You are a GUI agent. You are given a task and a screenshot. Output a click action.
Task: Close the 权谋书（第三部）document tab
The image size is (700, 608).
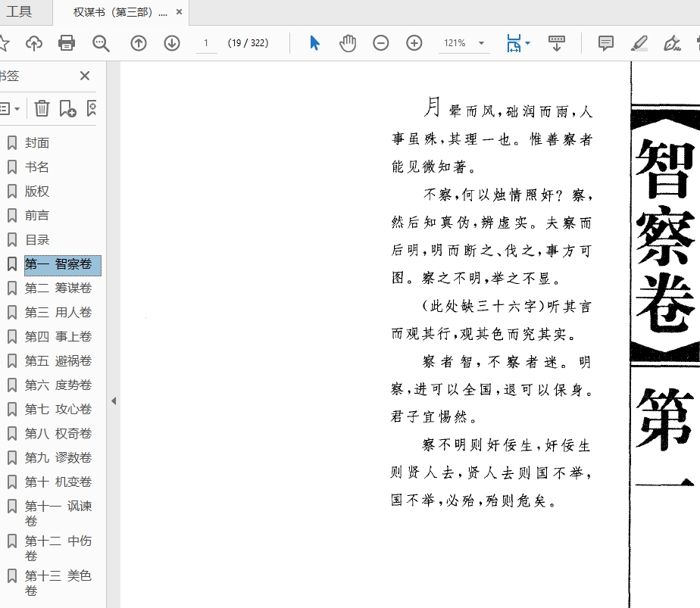[179, 12]
